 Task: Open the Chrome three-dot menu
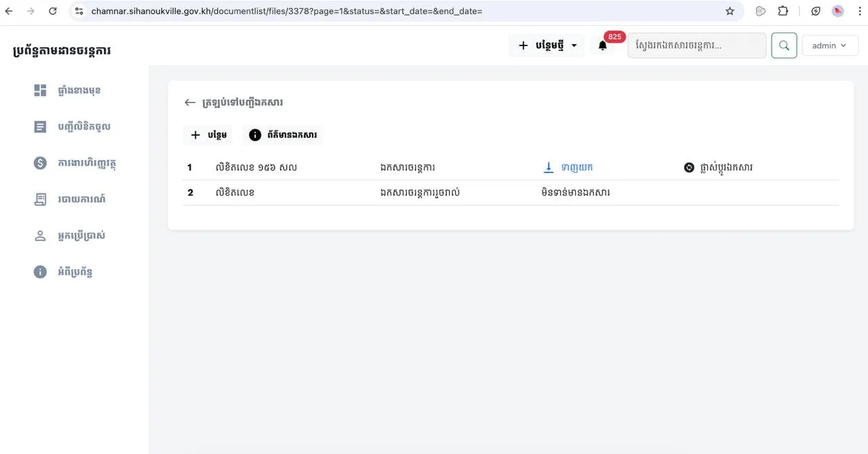coord(859,11)
